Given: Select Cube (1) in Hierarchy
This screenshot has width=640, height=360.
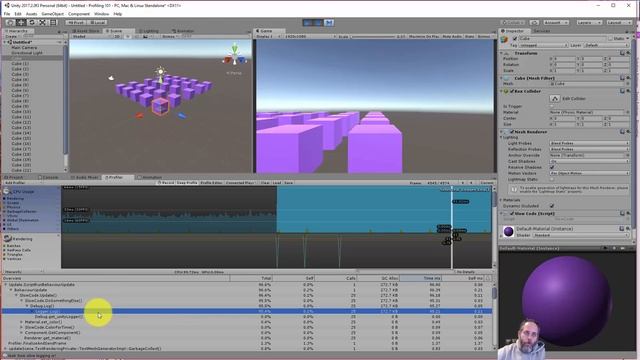Looking at the screenshot, I should click(20, 64).
